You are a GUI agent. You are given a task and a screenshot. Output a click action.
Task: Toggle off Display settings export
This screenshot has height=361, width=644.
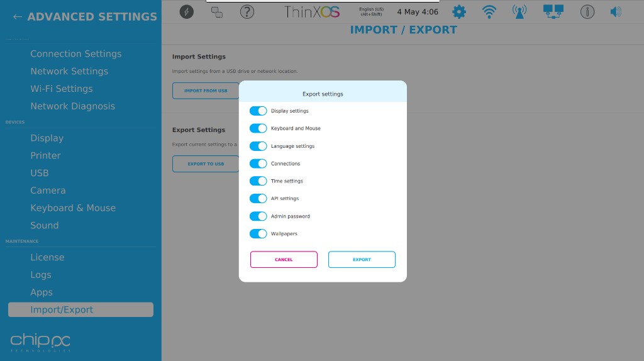pyautogui.click(x=258, y=111)
